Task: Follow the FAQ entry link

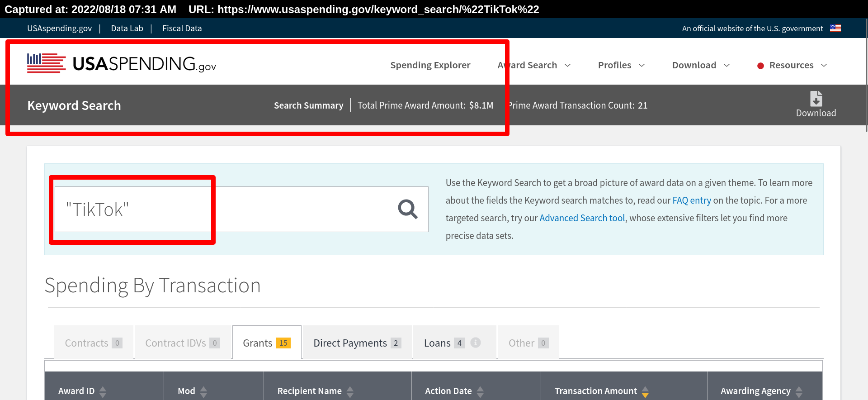Action: point(692,200)
